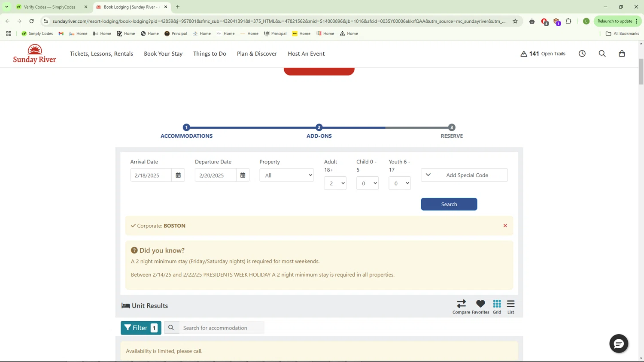Open Tickets, Lessons, Rentals menu
644x362 pixels.
pos(101,54)
